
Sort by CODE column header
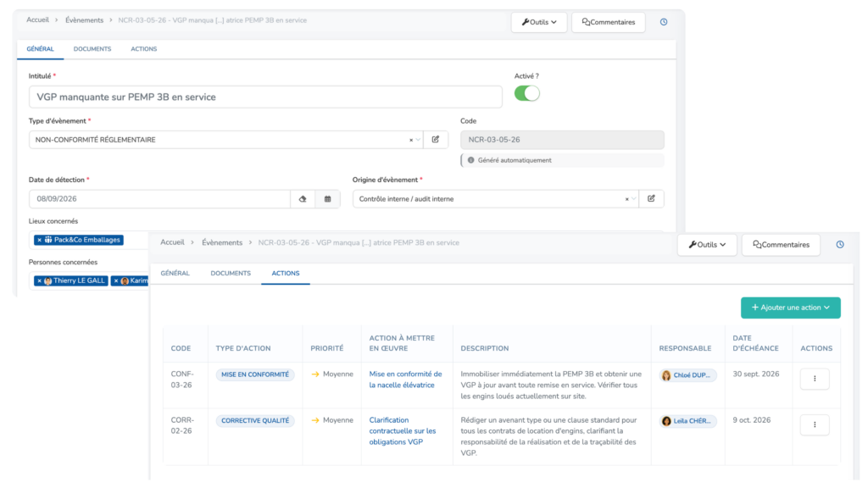coord(181,348)
